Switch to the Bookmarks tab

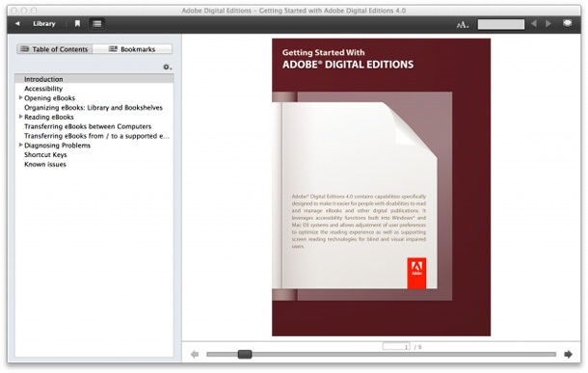point(132,49)
